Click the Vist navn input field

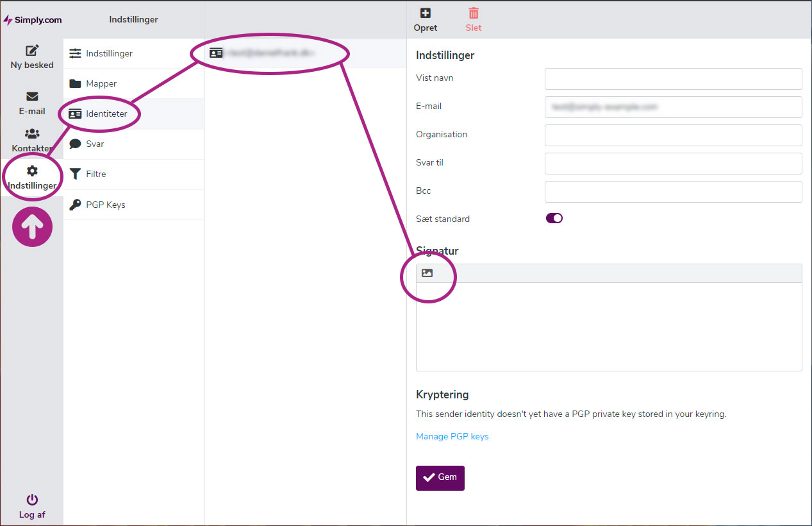[673, 79]
